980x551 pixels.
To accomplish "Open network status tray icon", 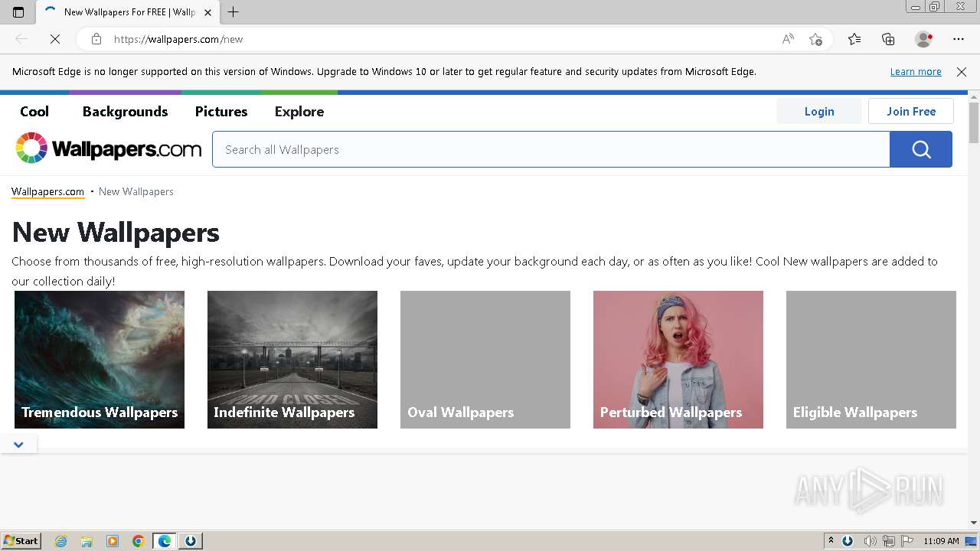I will click(x=889, y=541).
